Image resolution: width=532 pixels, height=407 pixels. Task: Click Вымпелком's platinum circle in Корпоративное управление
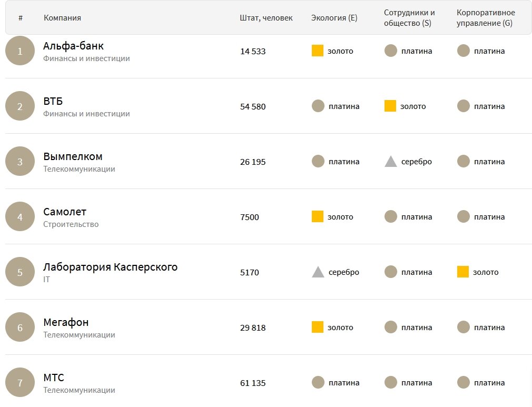coord(464,161)
